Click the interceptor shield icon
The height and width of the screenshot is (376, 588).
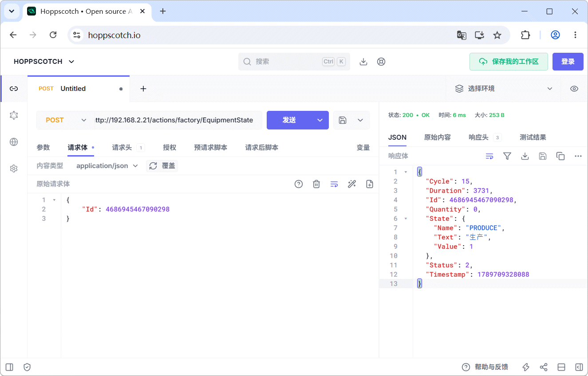point(27,367)
